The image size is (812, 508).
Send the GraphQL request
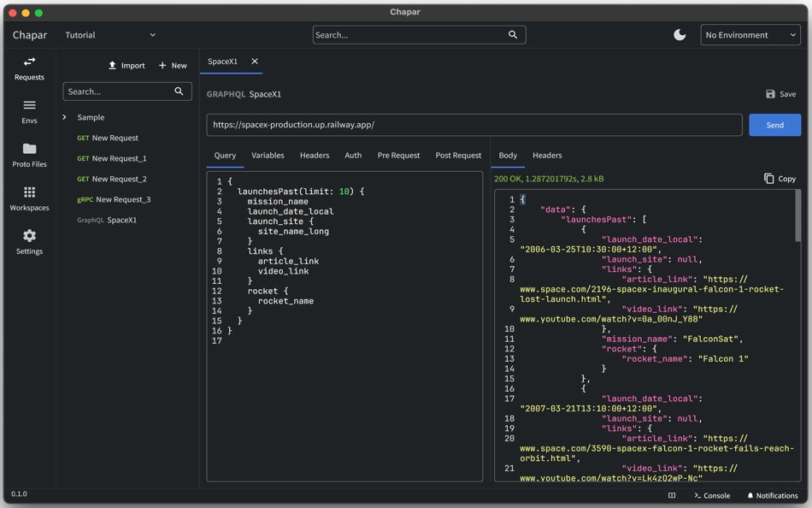pyautogui.click(x=774, y=125)
